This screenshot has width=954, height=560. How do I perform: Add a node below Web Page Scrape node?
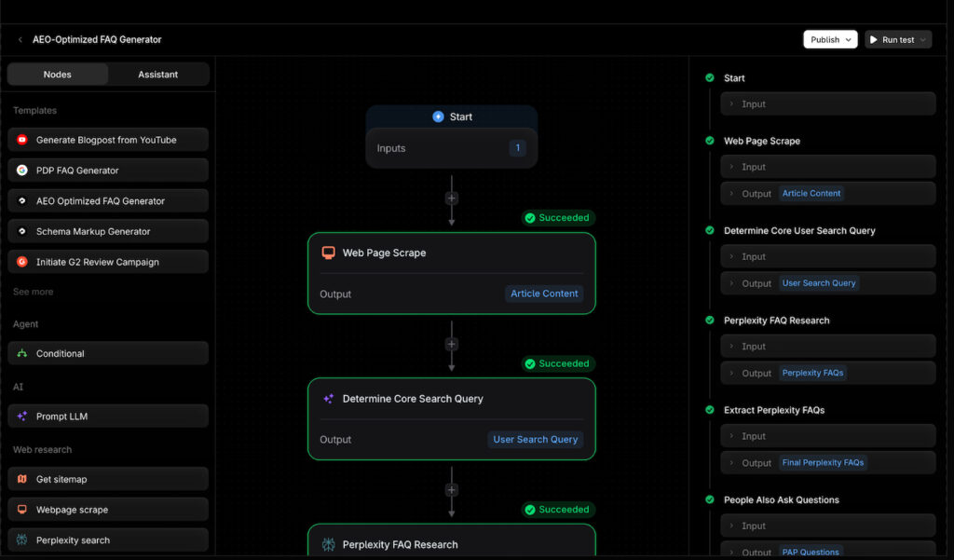coord(452,344)
